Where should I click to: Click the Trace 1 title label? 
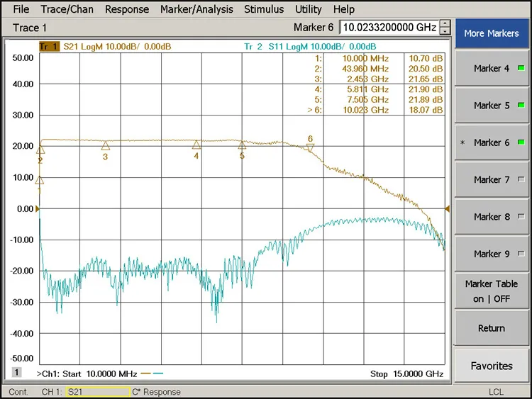(x=30, y=28)
